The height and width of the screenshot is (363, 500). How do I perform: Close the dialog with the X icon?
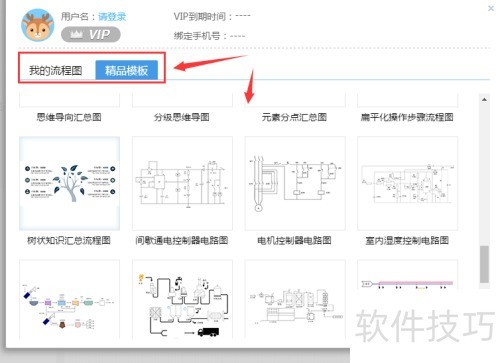[x=491, y=8]
